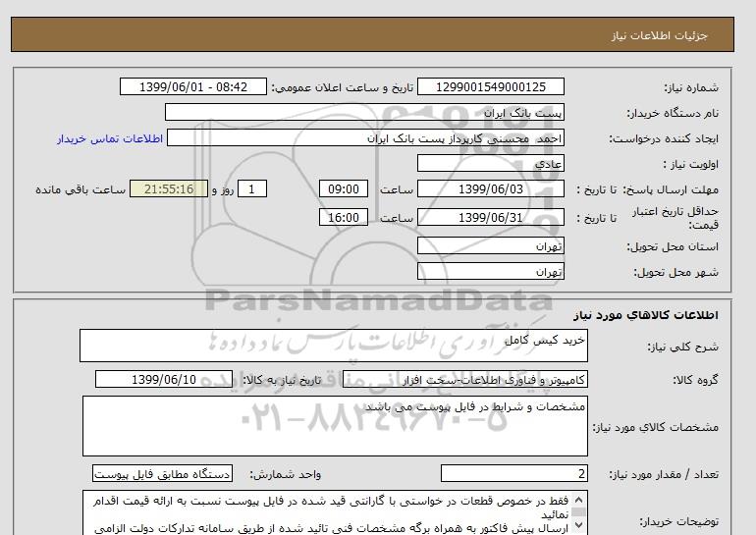Click the label حداقل تاریخ اعتبار قیمت
Image resolution: width=756 pixels, height=535 pixels.
675,218
